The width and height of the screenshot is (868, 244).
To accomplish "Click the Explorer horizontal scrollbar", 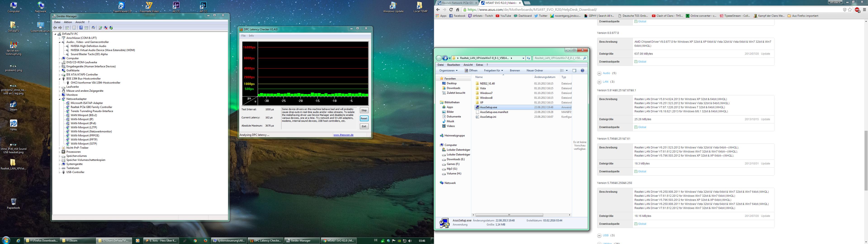I will pyautogui.click(x=509, y=215).
